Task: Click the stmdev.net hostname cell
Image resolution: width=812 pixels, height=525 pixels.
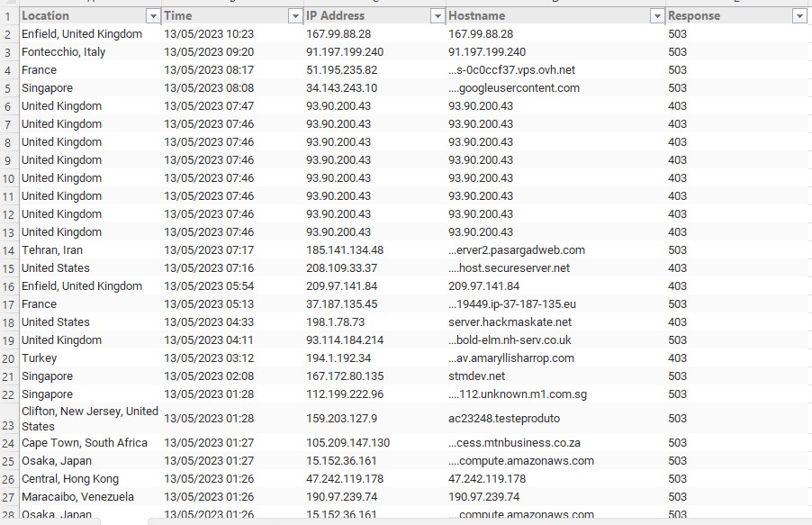Action: 477,376
